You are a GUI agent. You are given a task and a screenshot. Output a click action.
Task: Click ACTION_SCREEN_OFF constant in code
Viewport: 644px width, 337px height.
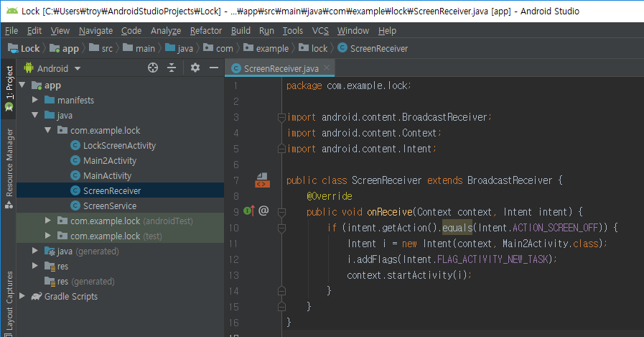click(556, 228)
